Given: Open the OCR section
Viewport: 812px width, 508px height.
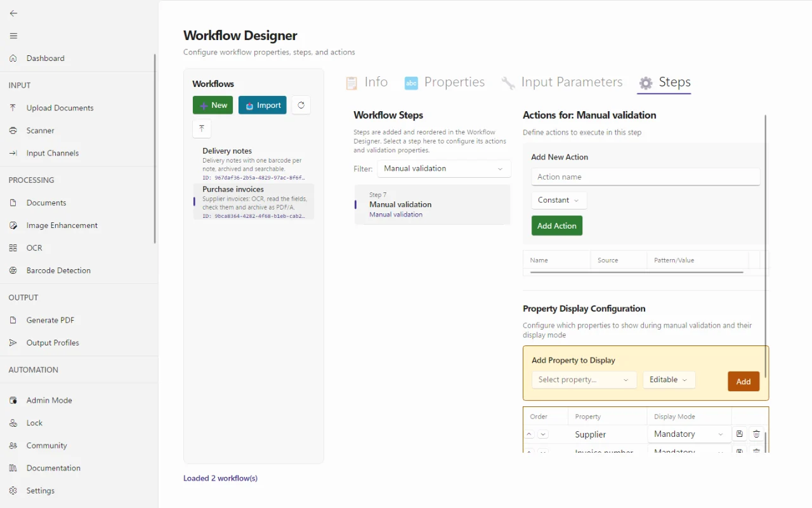Looking at the screenshot, I should pyautogui.click(x=77, y=248).
